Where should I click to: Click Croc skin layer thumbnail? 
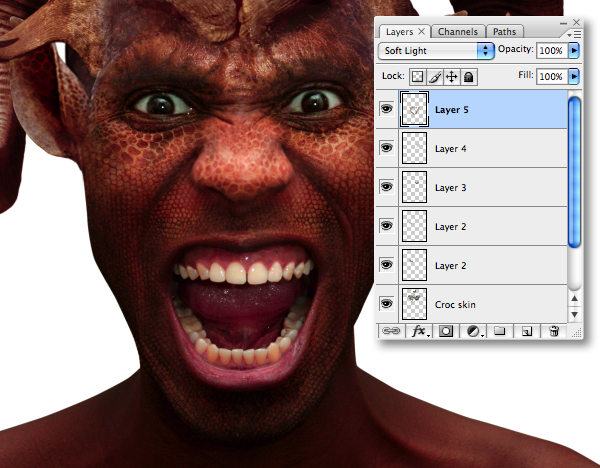(x=414, y=304)
